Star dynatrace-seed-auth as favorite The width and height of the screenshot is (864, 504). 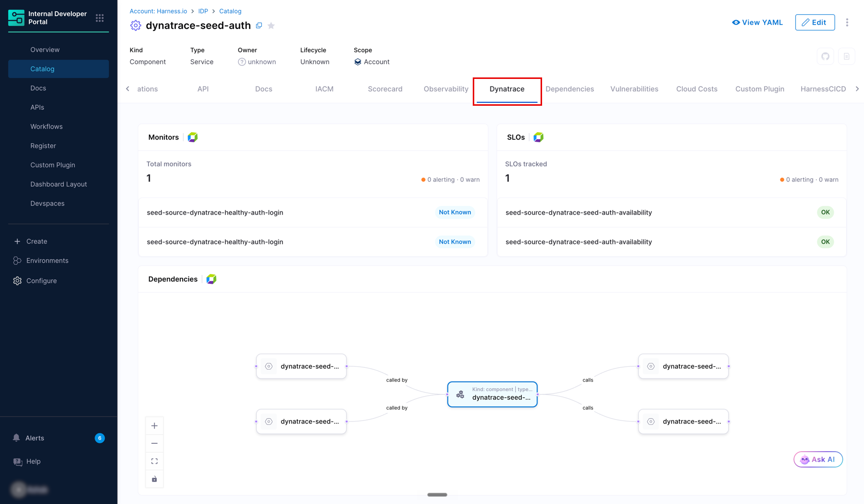pyautogui.click(x=271, y=25)
